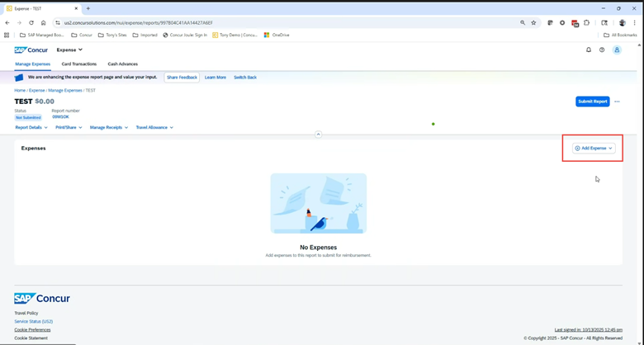Expand the Travel Allowance dropdown
Image resolution: width=644 pixels, height=345 pixels.
pos(154,128)
